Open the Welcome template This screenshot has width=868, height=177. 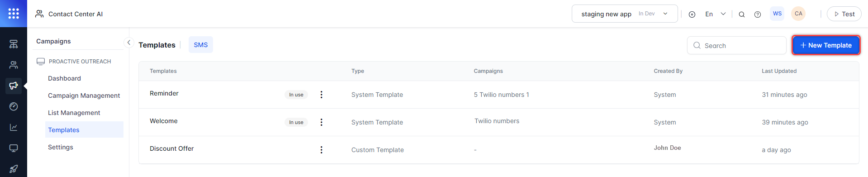coord(164,121)
